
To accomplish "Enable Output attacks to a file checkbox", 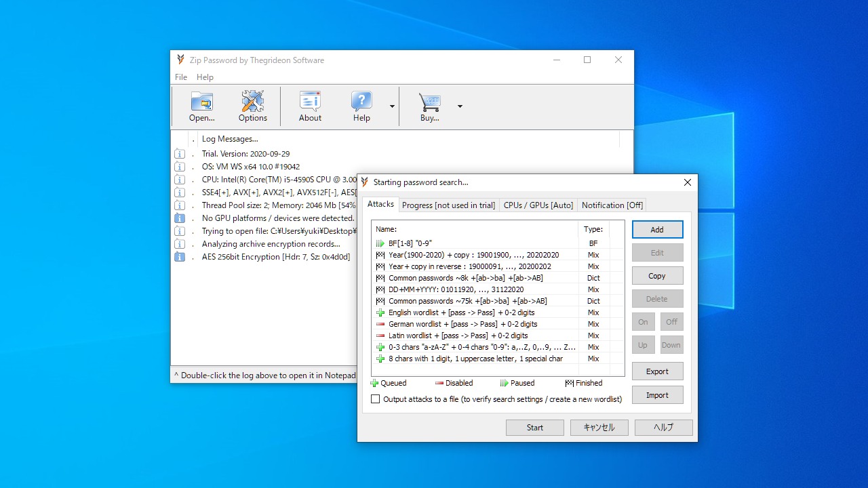I will (x=376, y=399).
